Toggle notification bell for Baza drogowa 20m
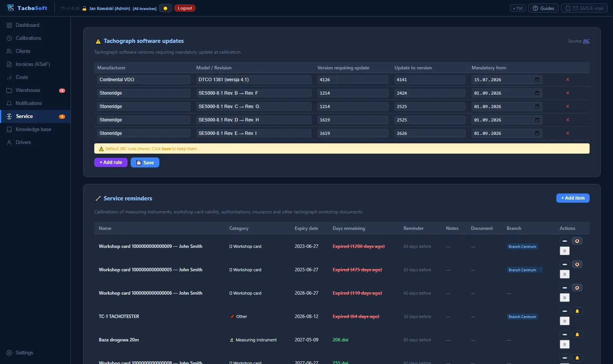Image resolution: width=613 pixels, height=364 pixels. coord(577,334)
